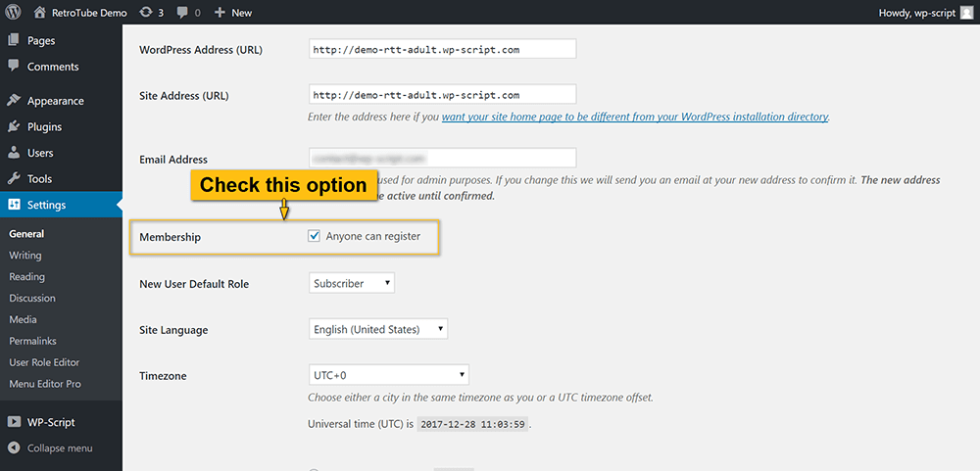Open the New User Default Role dropdown
Screen dimensions: 980x471
(352, 283)
